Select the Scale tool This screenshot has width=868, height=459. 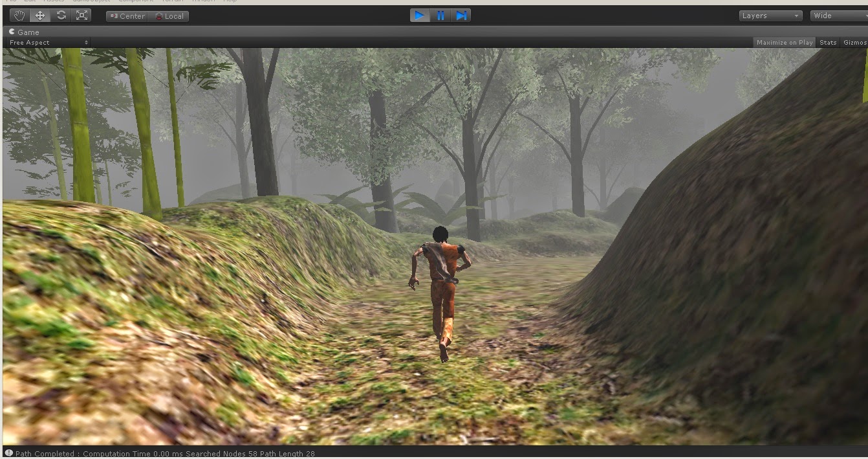coord(81,16)
